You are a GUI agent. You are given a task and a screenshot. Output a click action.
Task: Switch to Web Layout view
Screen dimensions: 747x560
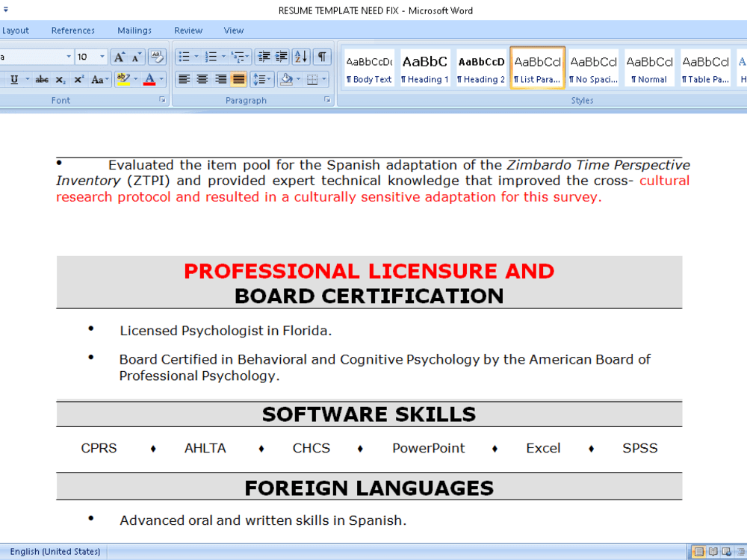point(727,552)
